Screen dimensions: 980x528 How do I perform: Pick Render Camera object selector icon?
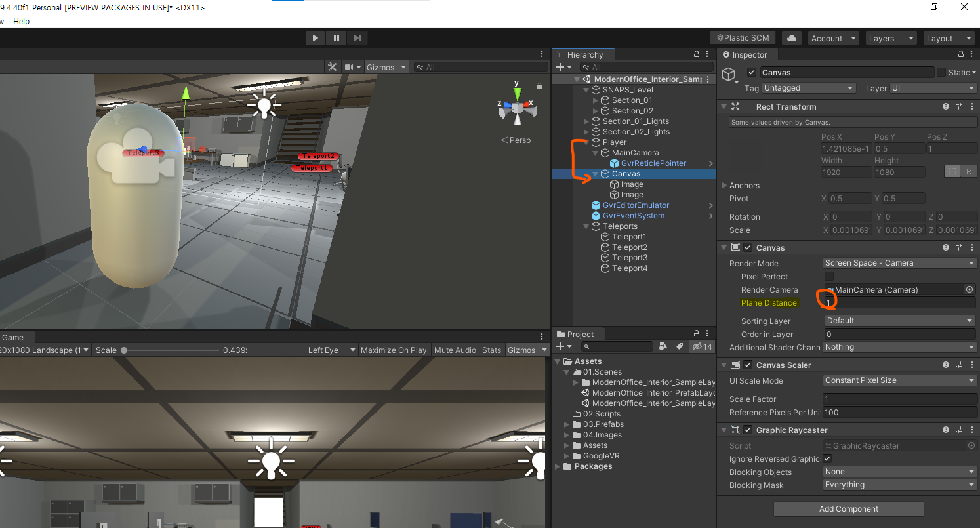pos(970,289)
